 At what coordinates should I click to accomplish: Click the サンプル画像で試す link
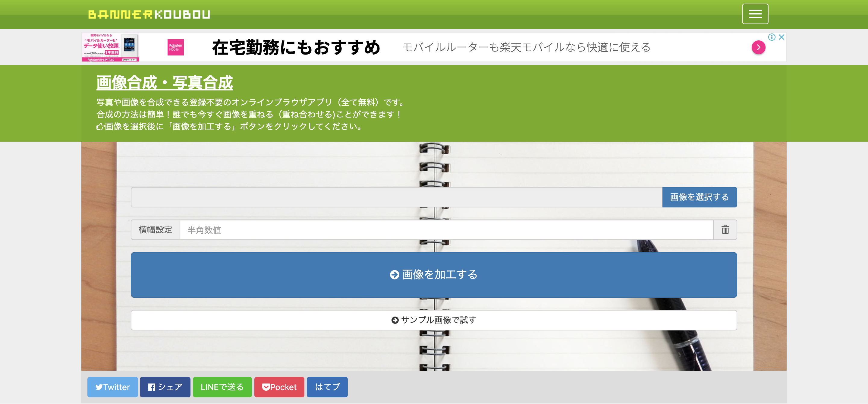(x=434, y=319)
